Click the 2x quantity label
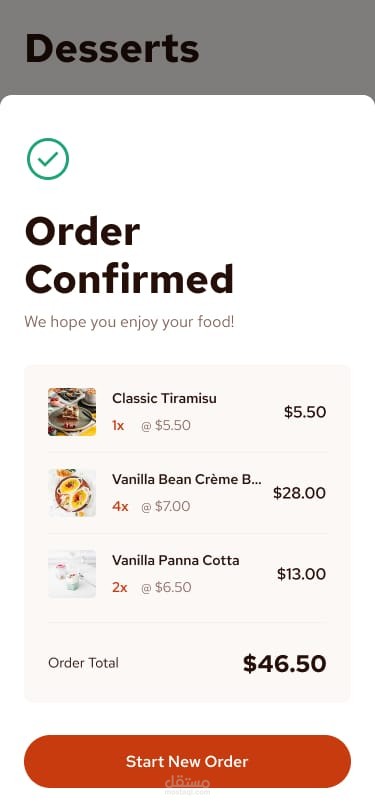 (x=120, y=587)
